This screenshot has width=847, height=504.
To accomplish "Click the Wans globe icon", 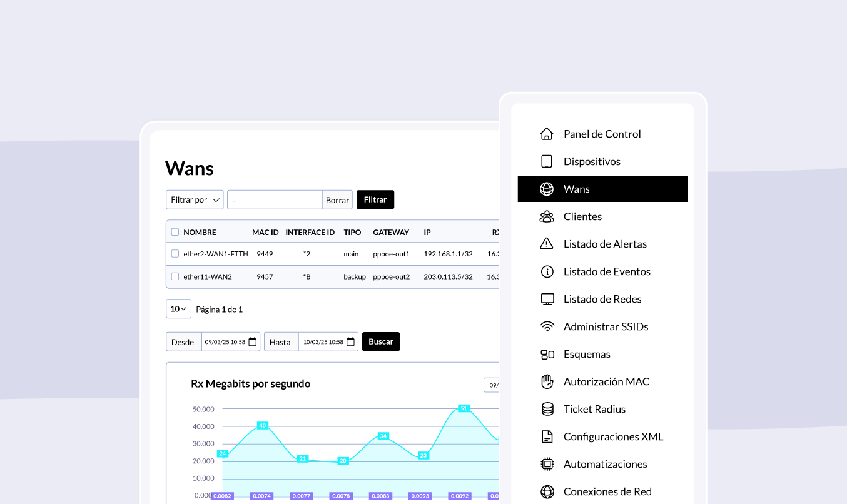I will click(547, 189).
